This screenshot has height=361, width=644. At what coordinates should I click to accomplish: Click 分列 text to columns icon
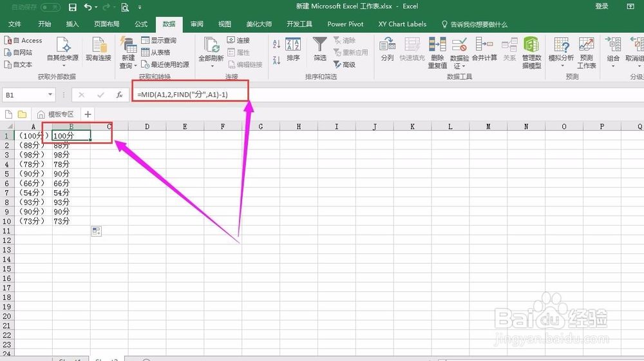(x=387, y=50)
